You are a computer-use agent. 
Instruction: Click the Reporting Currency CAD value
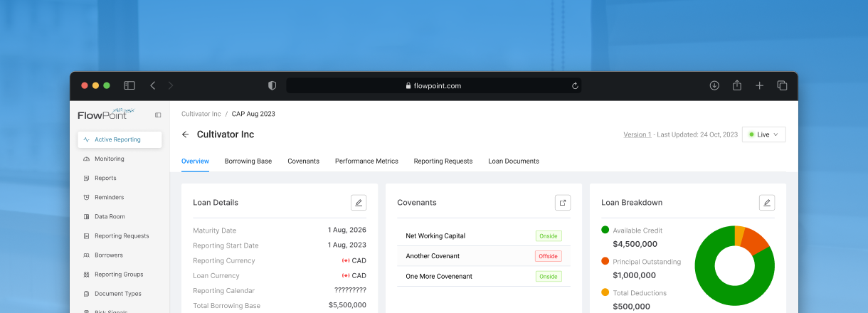click(x=354, y=260)
